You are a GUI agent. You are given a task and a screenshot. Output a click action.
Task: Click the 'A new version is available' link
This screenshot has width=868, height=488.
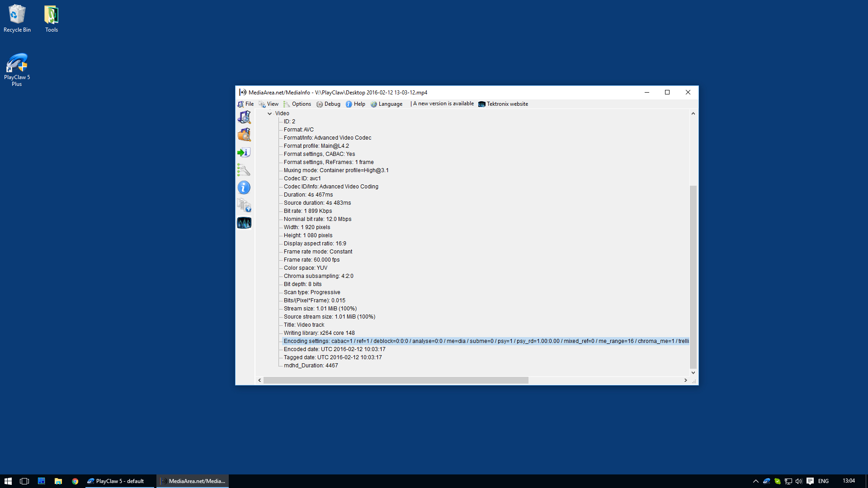coord(442,103)
